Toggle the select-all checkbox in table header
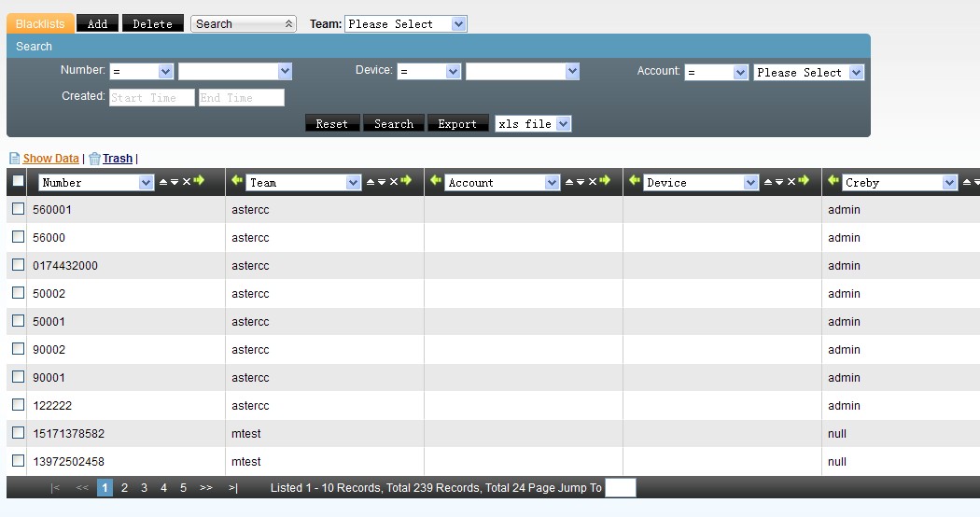The height and width of the screenshot is (517, 980). [x=18, y=181]
